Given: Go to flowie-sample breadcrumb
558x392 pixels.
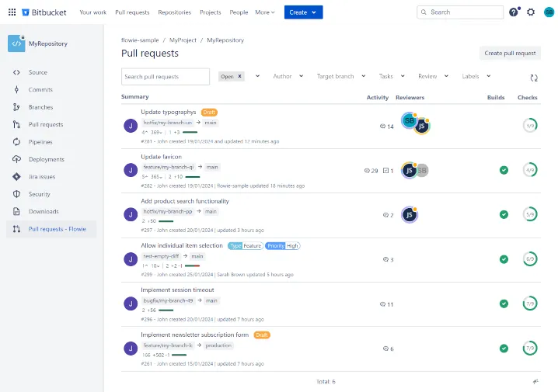Looking at the screenshot, I should (140, 40).
